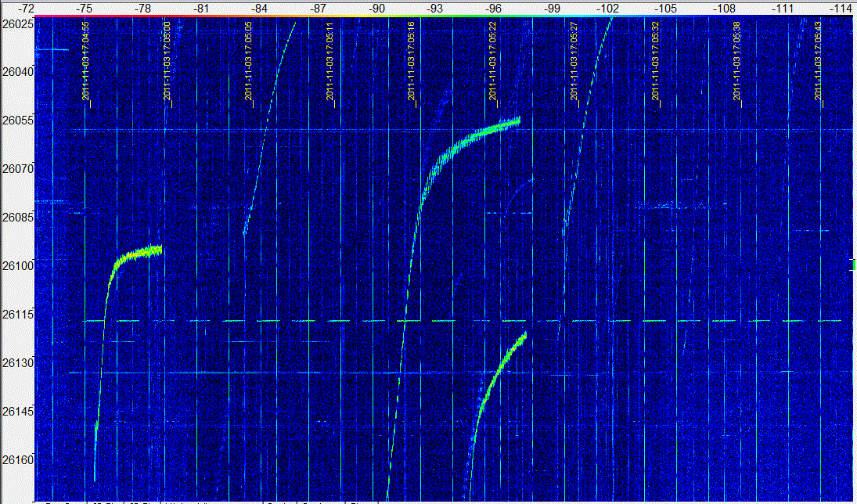Viewport: 857px width, 504px height.
Task: Select the 26055 frequency axis tick
Action: tap(17, 120)
